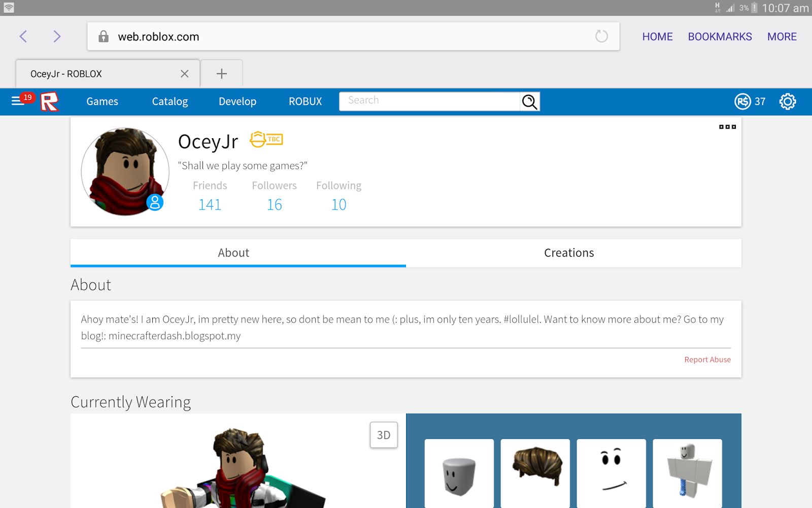Click the search magnifier button
Viewport: 812px width, 508px height.
pyautogui.click(x=529, y=102)
